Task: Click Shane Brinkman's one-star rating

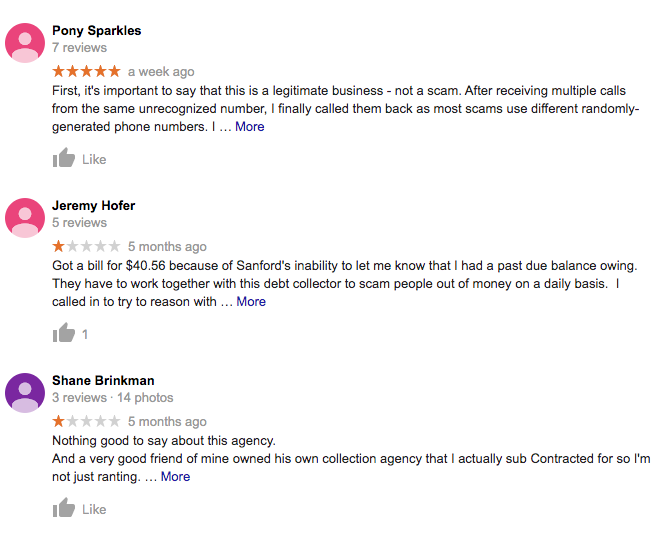Action: click(86, 421)
